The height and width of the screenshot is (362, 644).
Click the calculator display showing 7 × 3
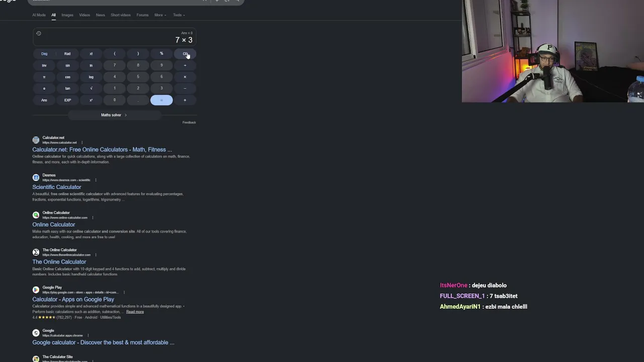tap(114, 37)
